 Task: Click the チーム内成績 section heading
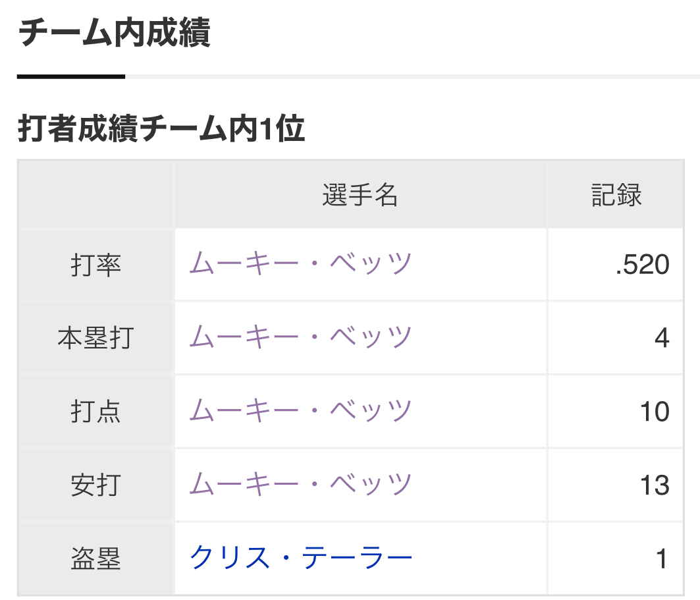click(x=115, y=33)
